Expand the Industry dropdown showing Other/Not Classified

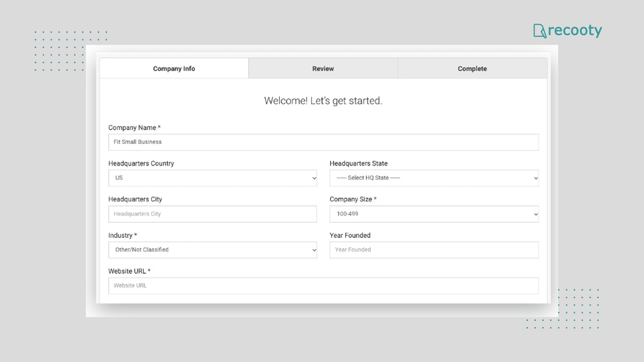(x=212, y=250)
